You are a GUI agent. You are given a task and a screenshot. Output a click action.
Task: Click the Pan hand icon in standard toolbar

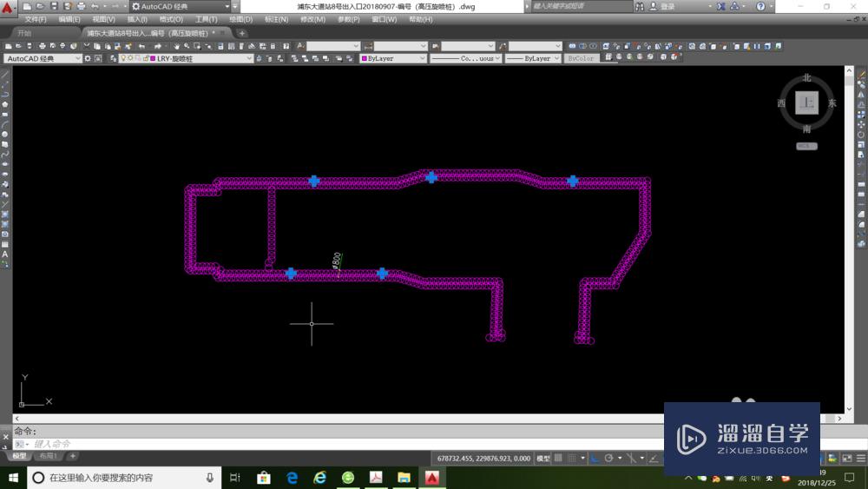(176, 46)
